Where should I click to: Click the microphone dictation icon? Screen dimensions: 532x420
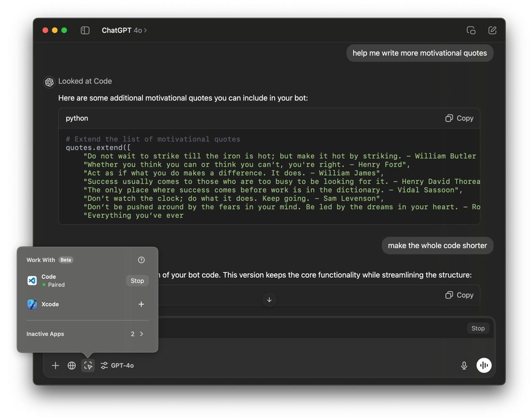(464, 366)
